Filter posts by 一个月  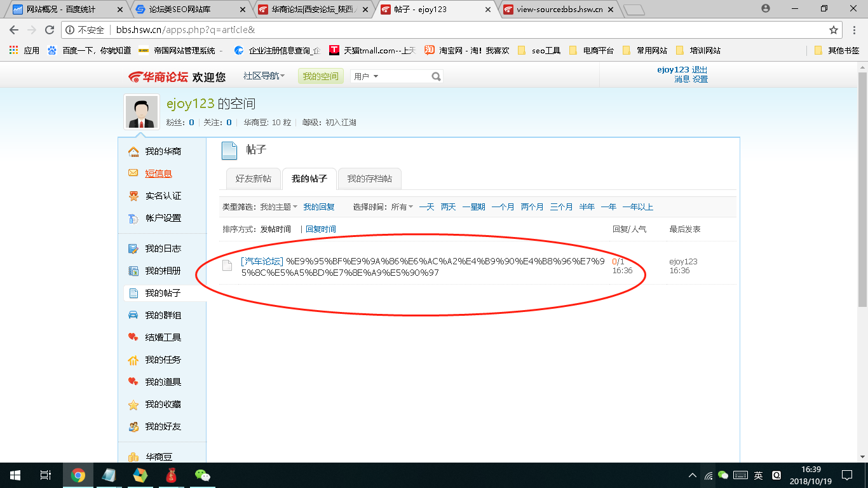click(x=503, y=207)
